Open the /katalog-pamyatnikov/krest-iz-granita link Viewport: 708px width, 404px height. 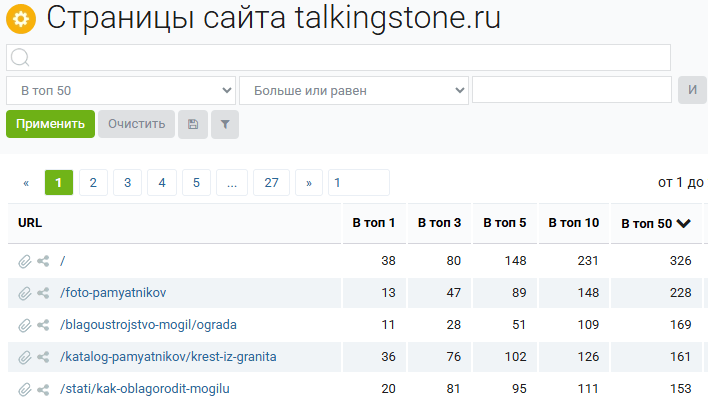168,357
